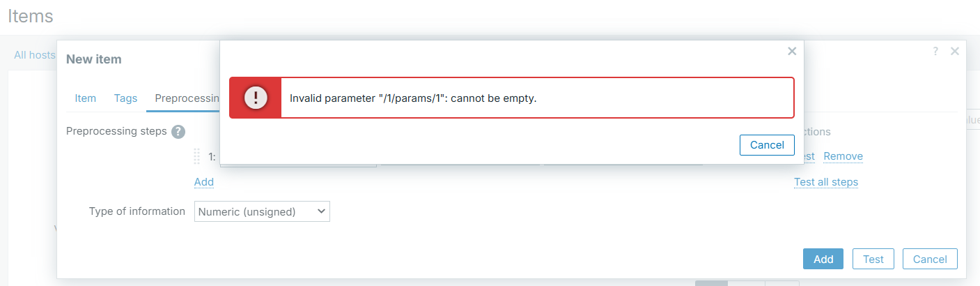Switch to the Item tab

point(85,98)
